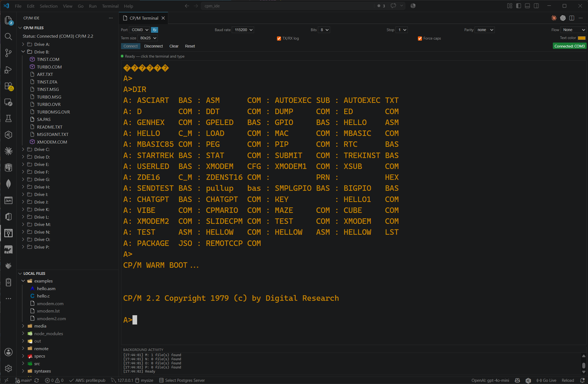
Task: Select XMODEM.COM in Drive B
Action: click(52, 142)
